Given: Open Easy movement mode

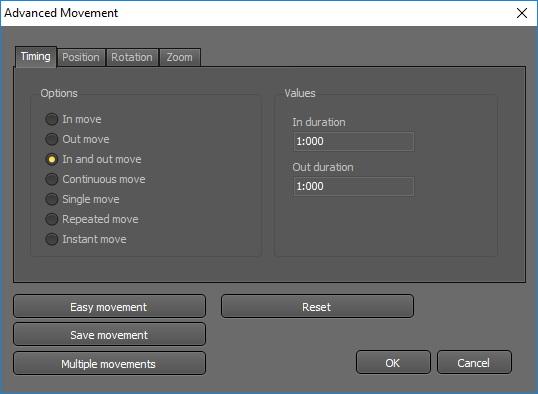Looking at the screenshot, I should tap(109, 306).
